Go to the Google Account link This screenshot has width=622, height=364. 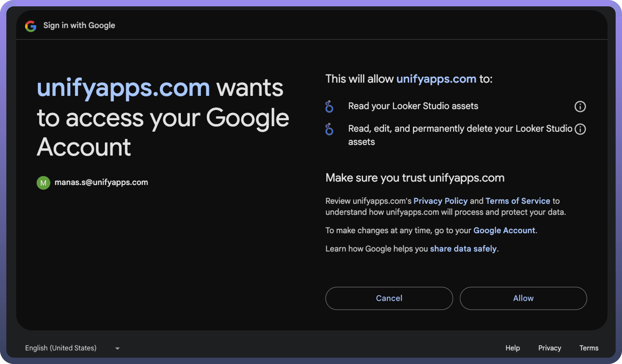504,230
